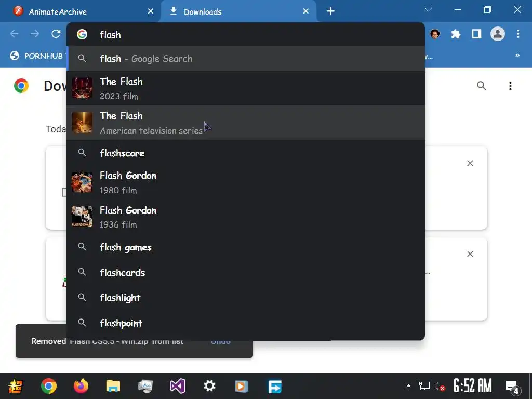Image resolution: width=532 pixels, height=399 pixels.
Task: Select the Downloads tab
Action: coord(237,11)
